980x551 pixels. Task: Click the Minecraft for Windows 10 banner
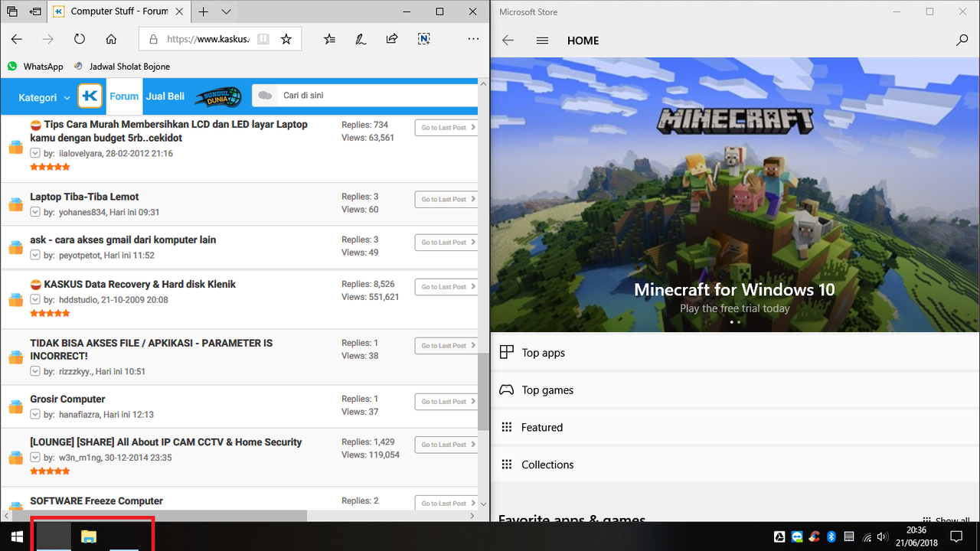[735, 196]
